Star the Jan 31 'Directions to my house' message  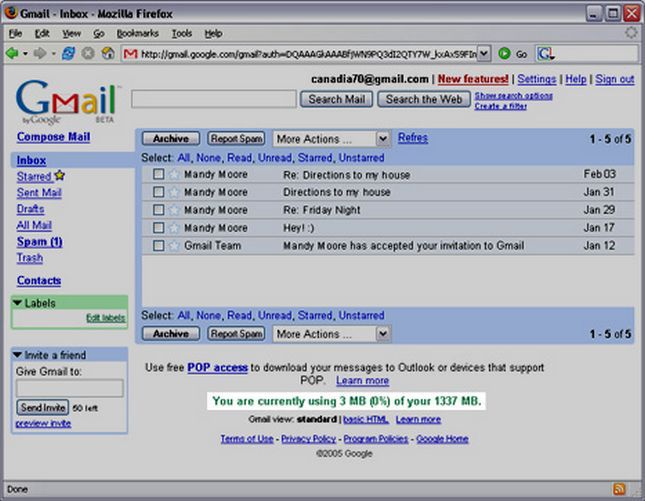[174, 192]
